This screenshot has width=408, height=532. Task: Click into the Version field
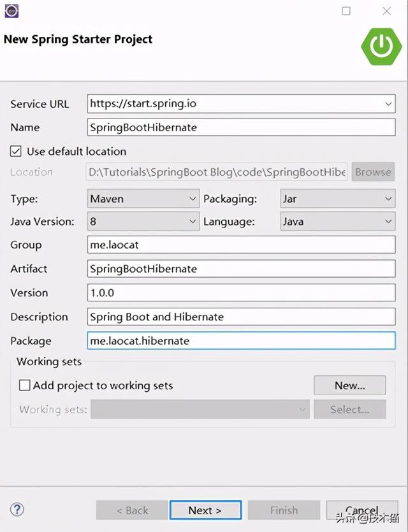[x=242, y=292]
